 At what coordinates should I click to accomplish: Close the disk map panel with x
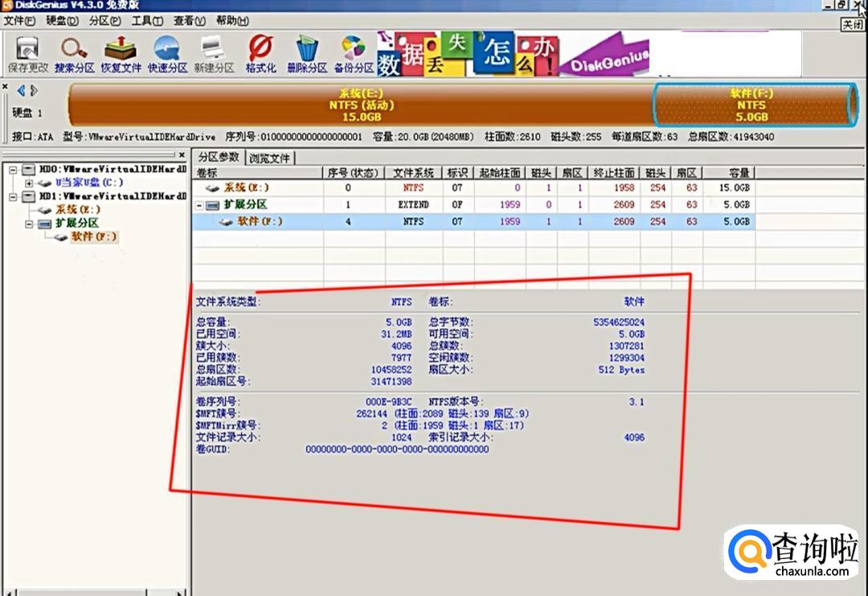(5, 87)
